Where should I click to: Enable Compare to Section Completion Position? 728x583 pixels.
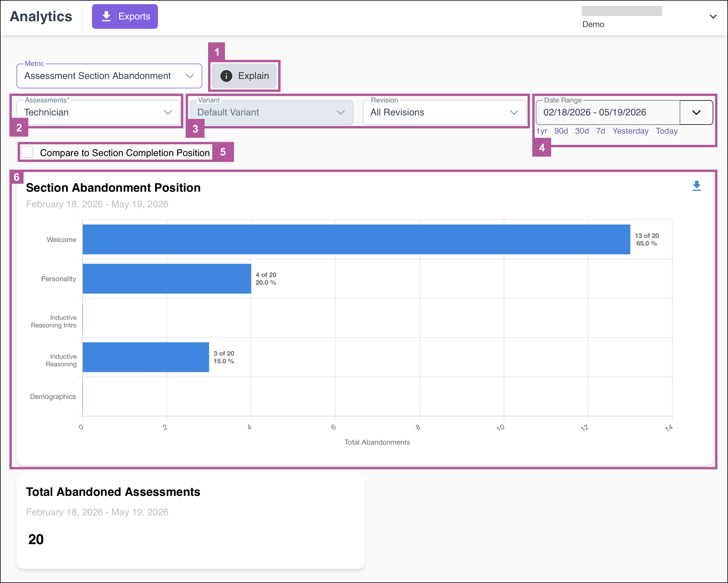pyautogui.click(x=27, y=152)
